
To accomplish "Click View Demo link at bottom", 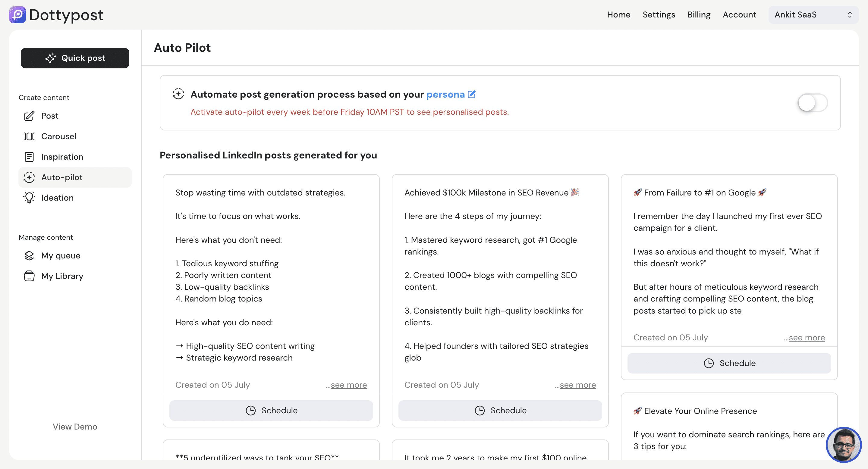I will click(74, 426).
